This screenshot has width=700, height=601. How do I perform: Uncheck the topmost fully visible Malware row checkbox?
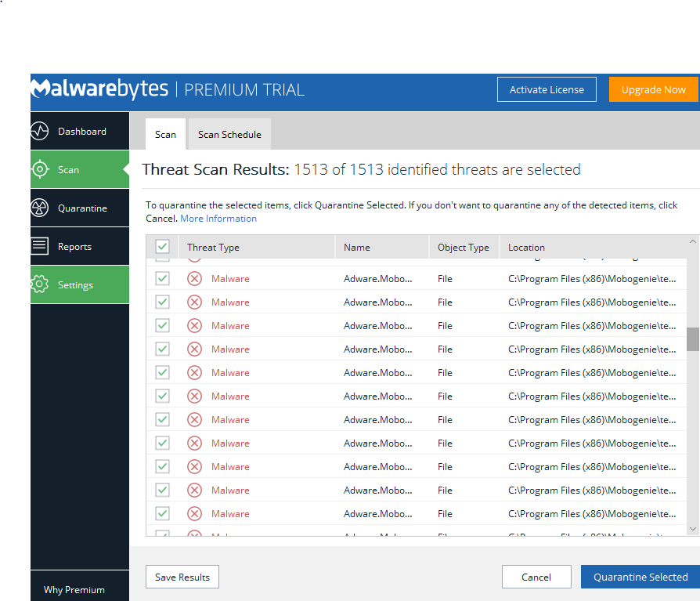click(163, 279)
